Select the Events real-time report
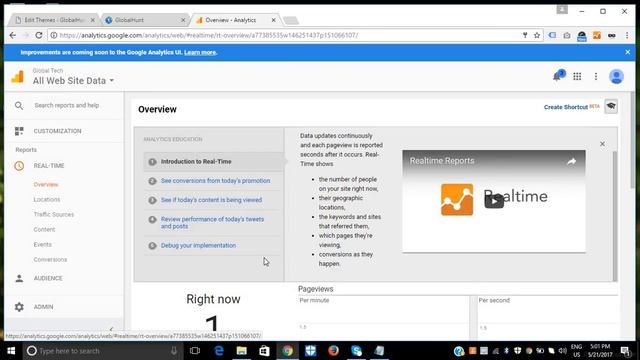This screenshot has width=640, height=360. [x=42, y=244]
